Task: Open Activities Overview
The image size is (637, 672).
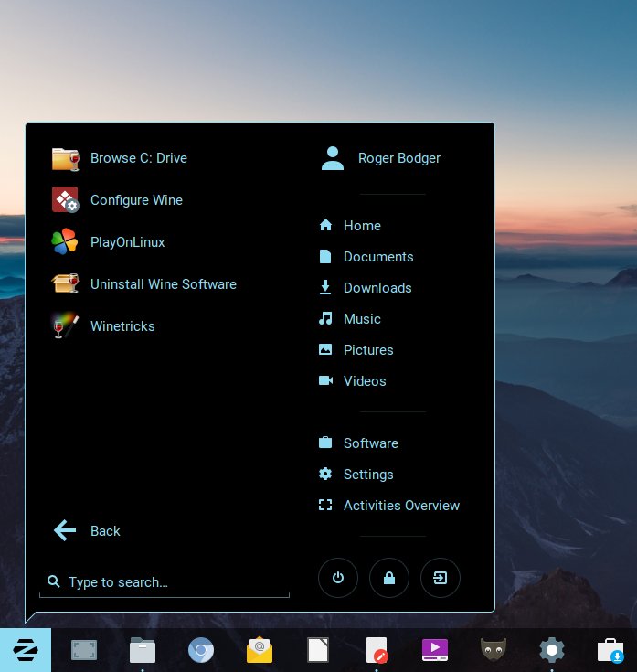Action: (x=400, y=506)
